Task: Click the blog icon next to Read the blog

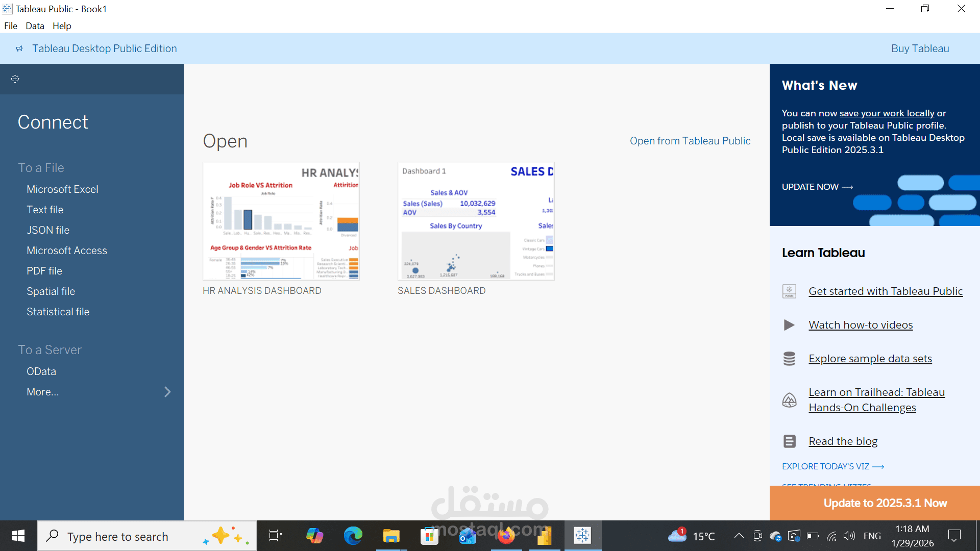Action: [790, 441]
